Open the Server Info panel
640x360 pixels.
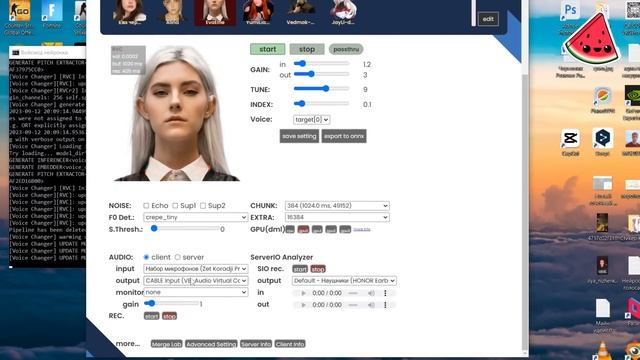click(x=256, y=344)
